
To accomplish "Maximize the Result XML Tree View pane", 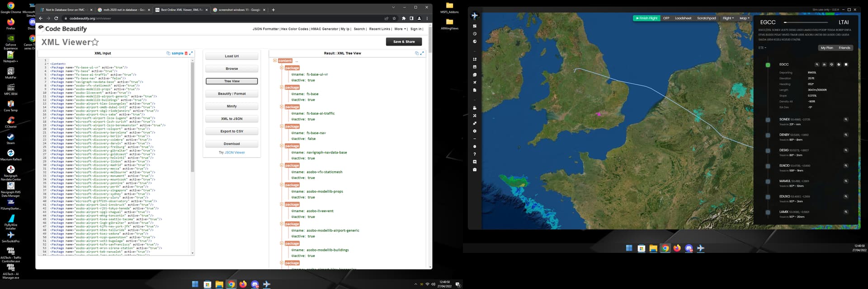I will pos(422,53).
